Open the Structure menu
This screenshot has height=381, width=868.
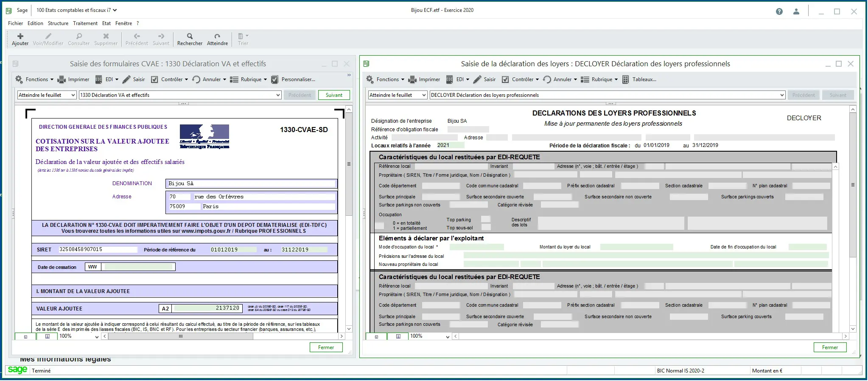pyautogui.click(x=58, y=23)
